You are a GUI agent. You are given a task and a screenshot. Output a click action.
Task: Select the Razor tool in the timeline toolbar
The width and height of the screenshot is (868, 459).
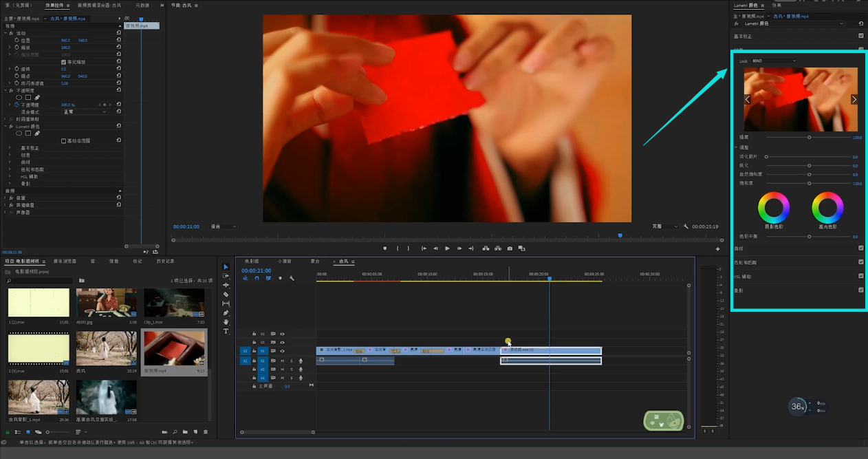click(x=226, y=295)
